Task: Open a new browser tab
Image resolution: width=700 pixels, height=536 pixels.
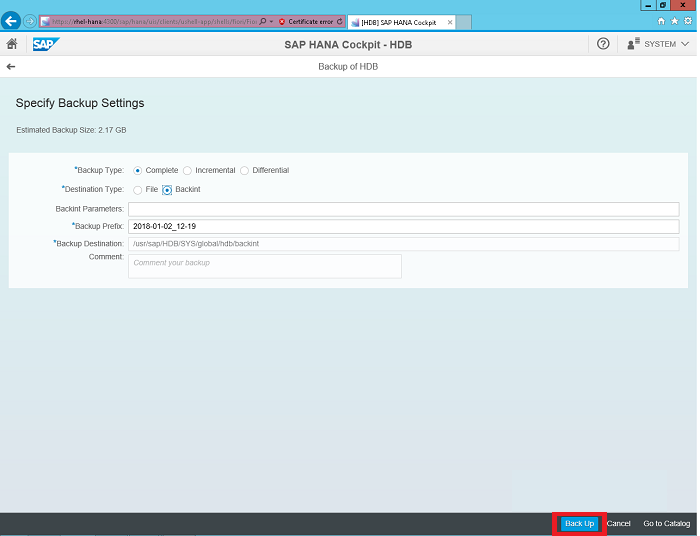Action: (464, 22)
